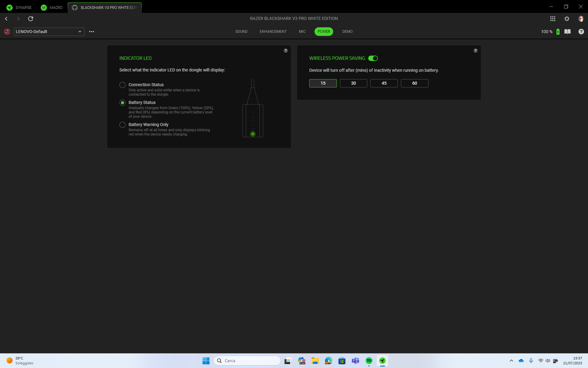Select Connection Status radio option
Screen dimensions: 588x368
point(123,85)
